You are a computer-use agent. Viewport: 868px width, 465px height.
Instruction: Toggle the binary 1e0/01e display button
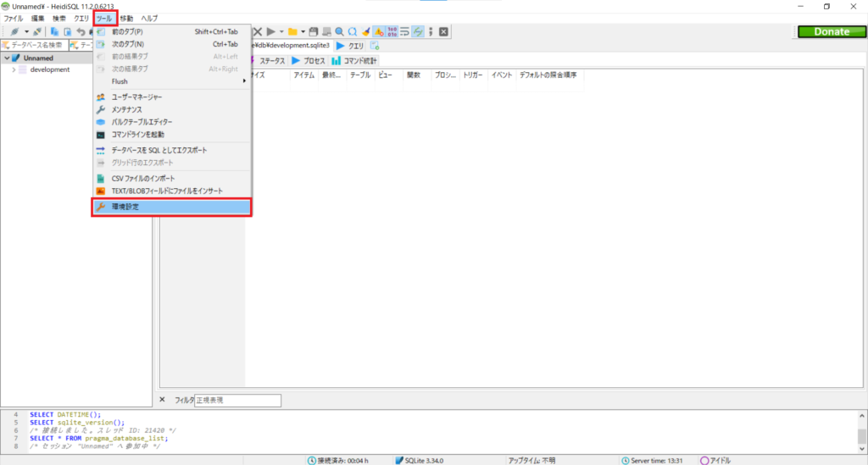(392, 31)
